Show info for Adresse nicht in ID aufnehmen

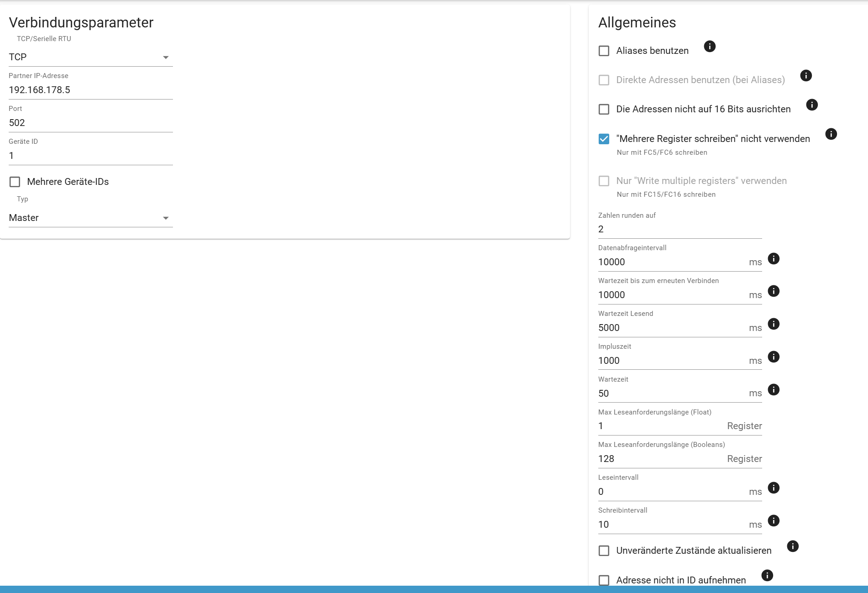[767, 576]
